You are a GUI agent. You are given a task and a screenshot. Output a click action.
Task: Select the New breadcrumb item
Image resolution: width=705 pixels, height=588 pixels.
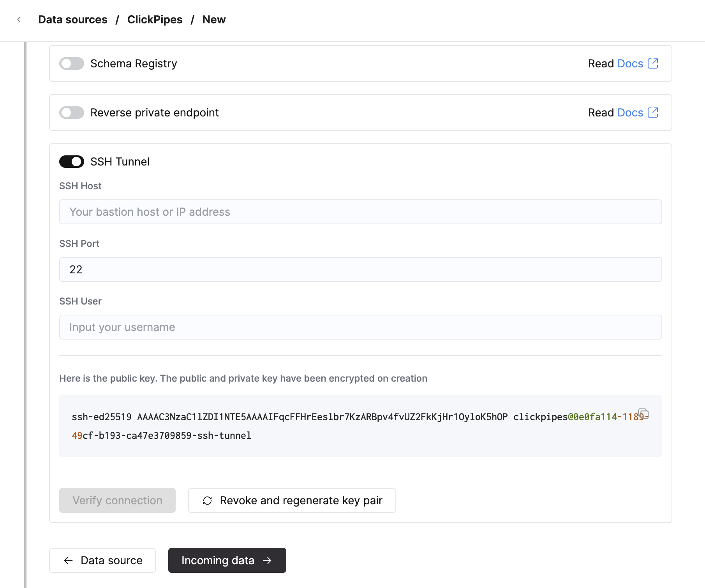(x=214, y=19)
